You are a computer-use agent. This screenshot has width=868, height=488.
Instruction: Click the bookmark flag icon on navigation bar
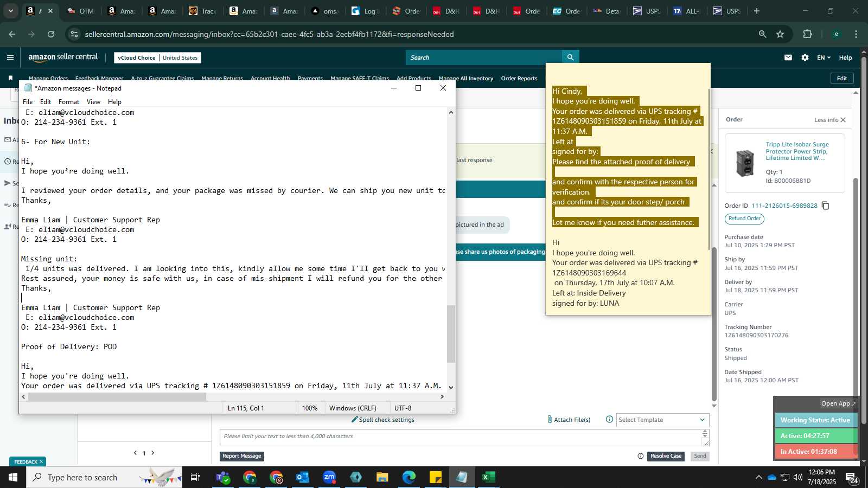click(x=10, y=78)
